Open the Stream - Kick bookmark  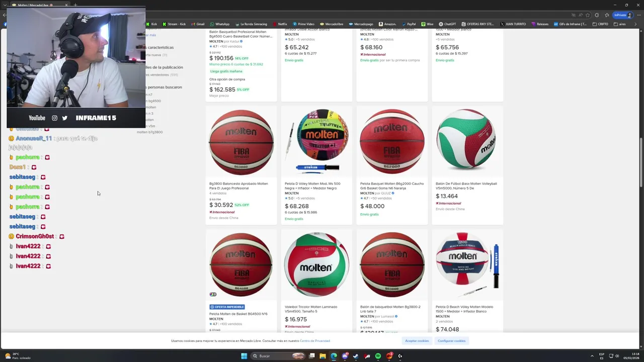174,24
